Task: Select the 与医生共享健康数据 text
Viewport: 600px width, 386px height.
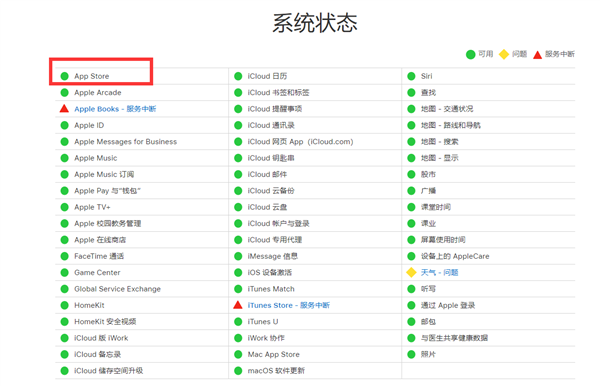Action: point(455,338)
